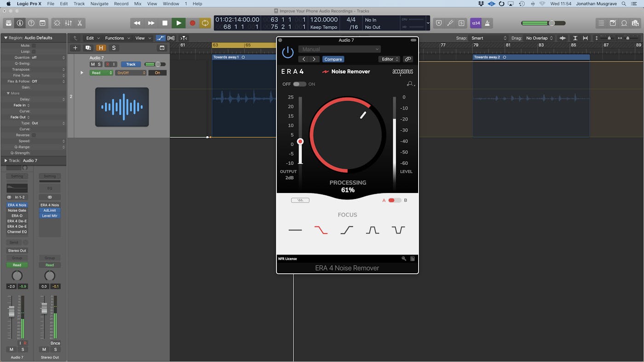The height and width of the screenshot is (362, 644).
Task: Stop playback
Action: [165, 23]
